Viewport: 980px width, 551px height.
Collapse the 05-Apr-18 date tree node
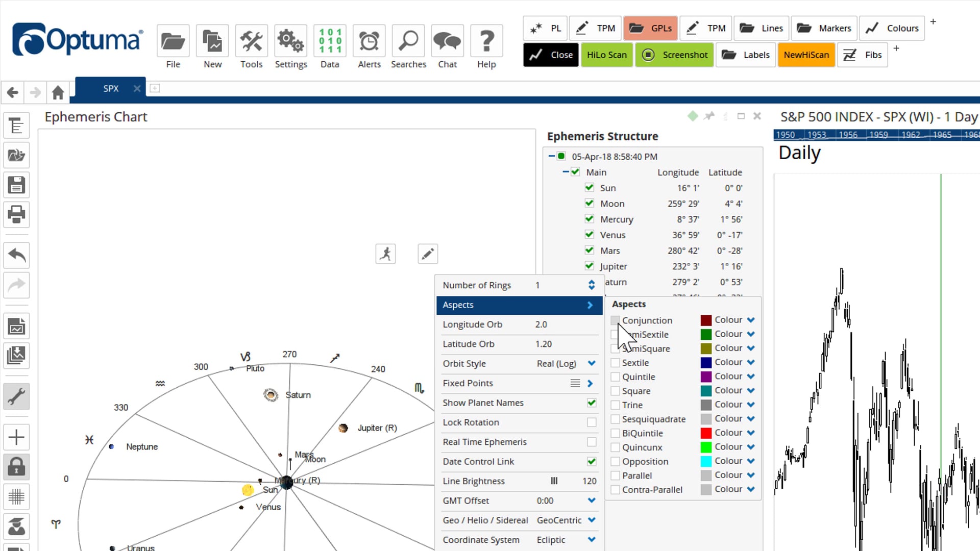point(552,156)
